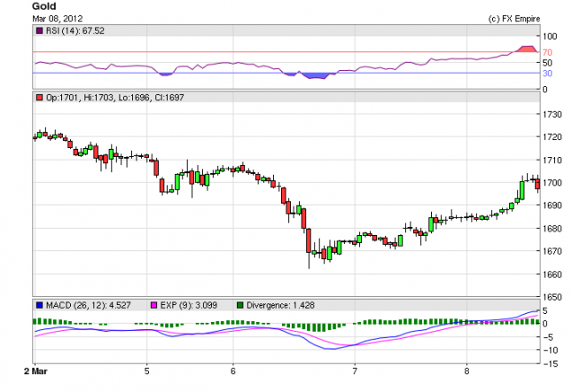This screenshot has height=392, width=572.
Task: Click the green Divergence legend swatch
Action: pyautogui.click(x=240, y=305)
